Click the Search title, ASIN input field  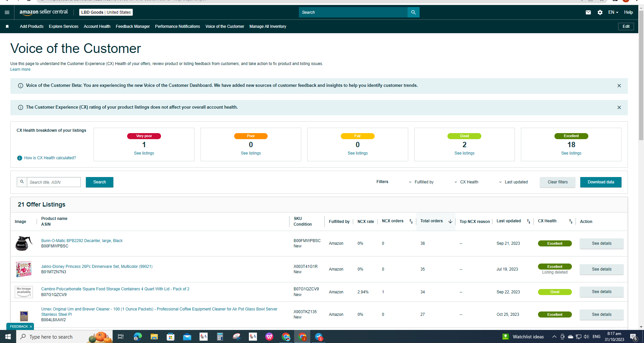[x=54, y=182]
